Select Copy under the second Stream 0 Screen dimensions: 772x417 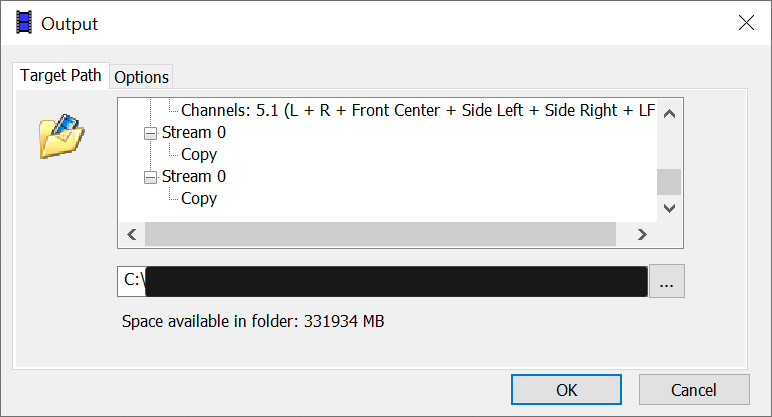click(x=199, y=199)
